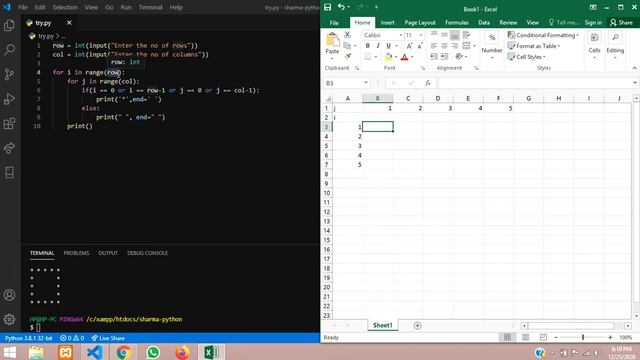640x360 pixels.
Task: Expand the Format as Table dropdown
Action: (x=534, y=46)
